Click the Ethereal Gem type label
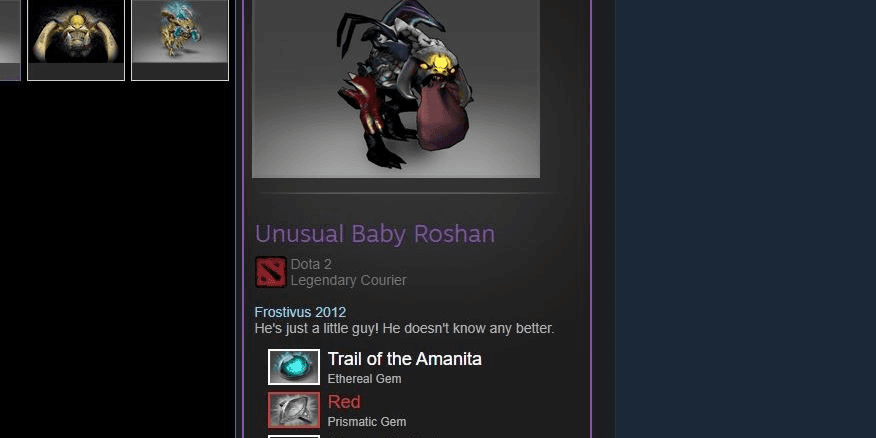The image size is (876, 438). tap(364, 379)
